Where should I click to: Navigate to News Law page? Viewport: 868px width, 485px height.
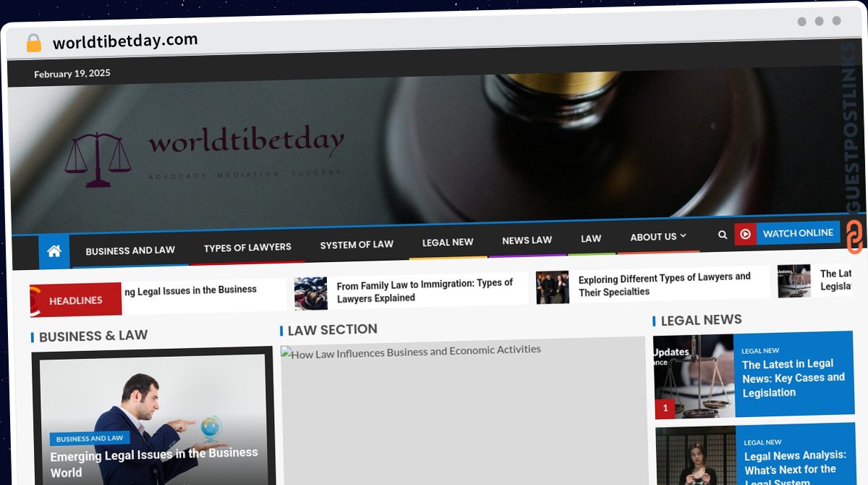coord(527,240)
